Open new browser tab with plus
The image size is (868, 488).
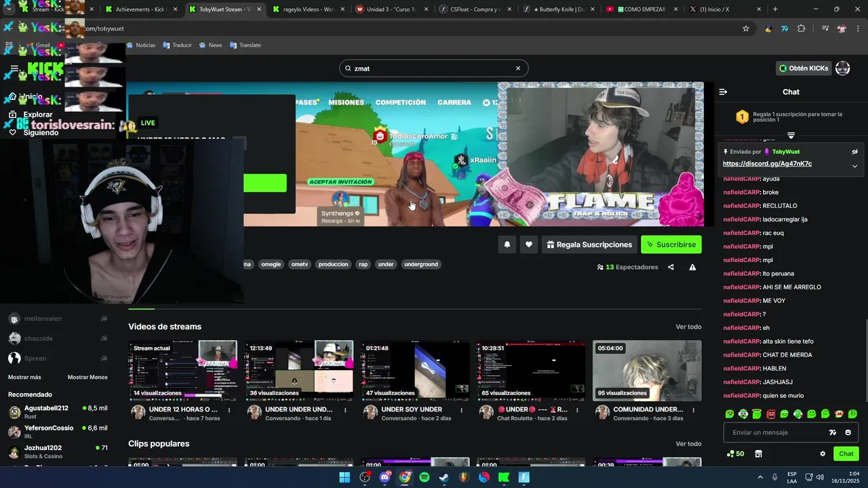(775, 9)
